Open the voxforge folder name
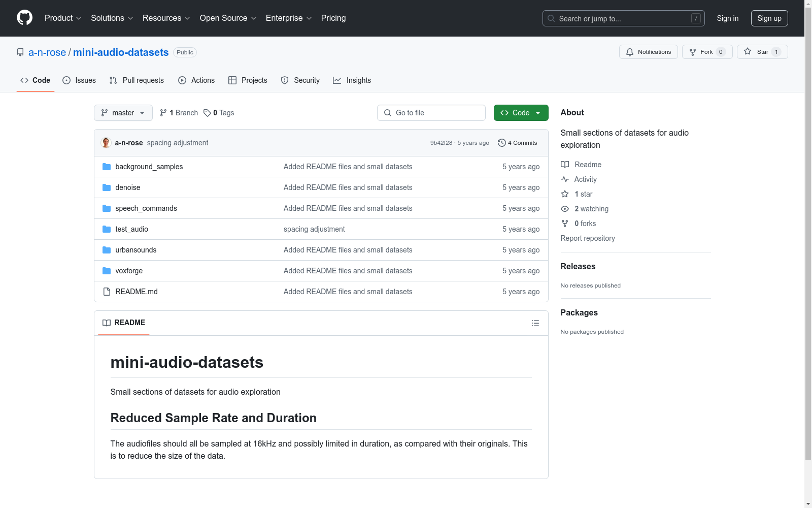Viewport: 812px width, 508px height. [x=129, y=271]
